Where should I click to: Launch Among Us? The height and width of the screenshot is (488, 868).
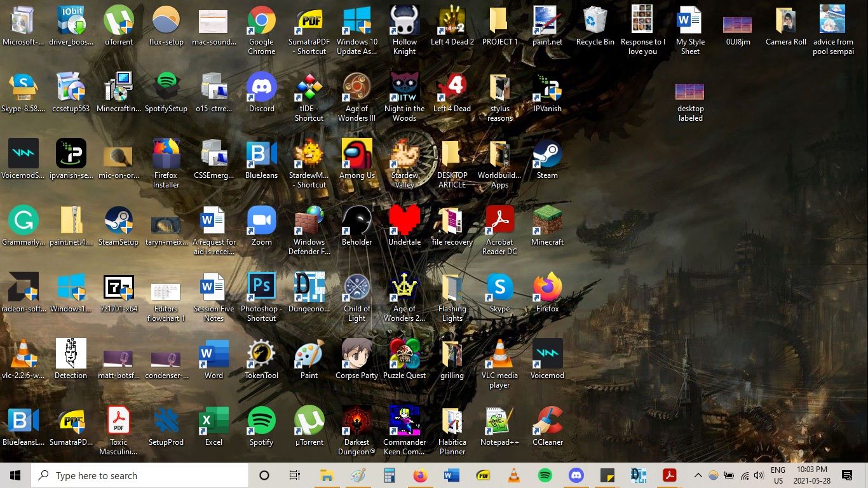[356, 158]
